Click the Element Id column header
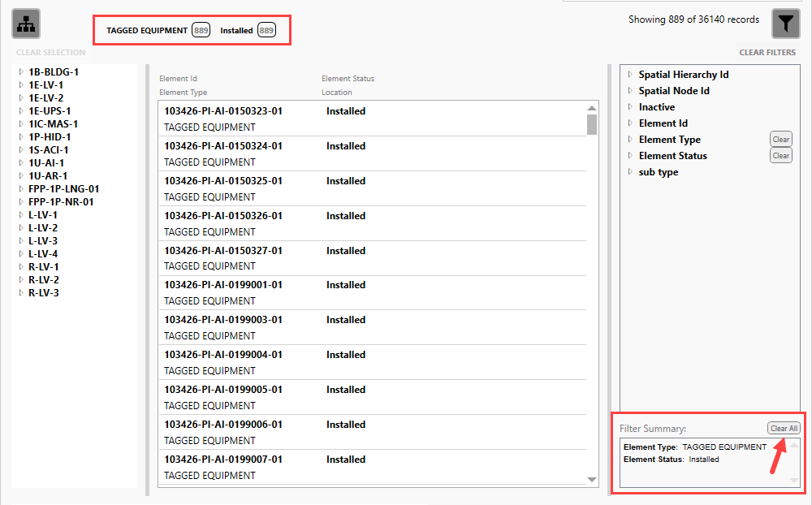The image size is (812, 505). (178, 79)
